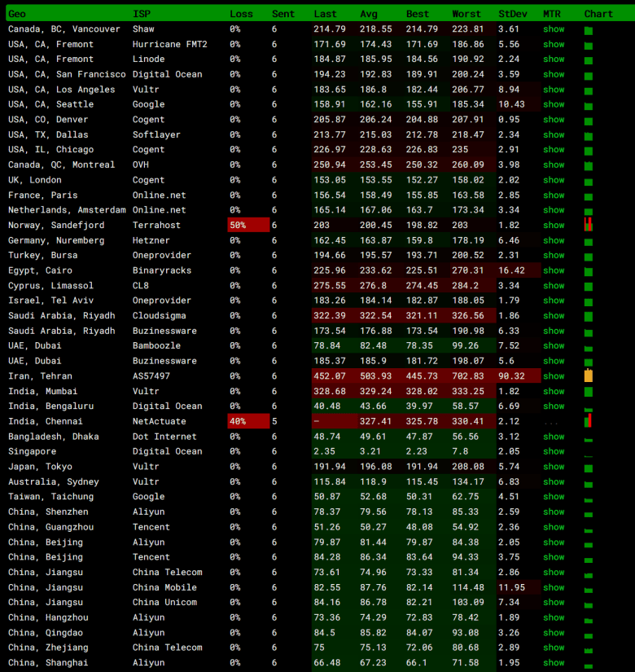The image size is (635, 672).
Task: Show MTR for China, Shanghai Aliyun
Action: [x=554, y=662]
